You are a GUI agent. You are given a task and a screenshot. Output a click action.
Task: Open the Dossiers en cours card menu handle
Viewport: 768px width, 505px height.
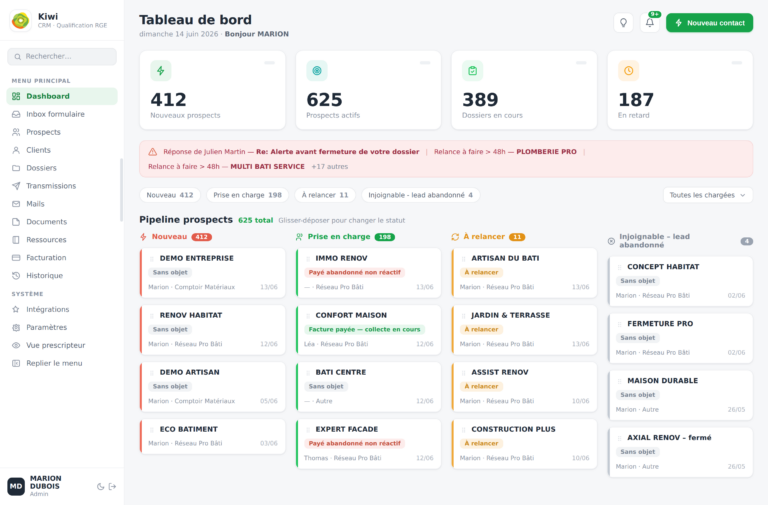point(581,63)
